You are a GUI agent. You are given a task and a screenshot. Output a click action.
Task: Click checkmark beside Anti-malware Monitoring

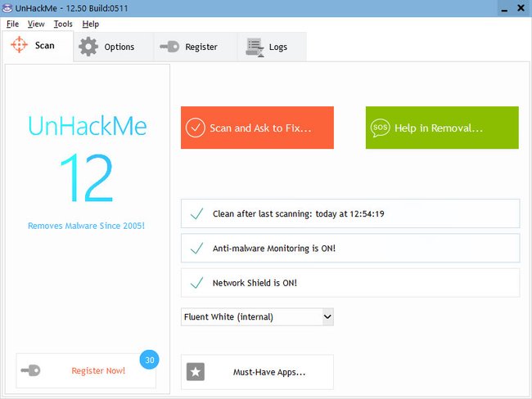[x=196, y=248]
